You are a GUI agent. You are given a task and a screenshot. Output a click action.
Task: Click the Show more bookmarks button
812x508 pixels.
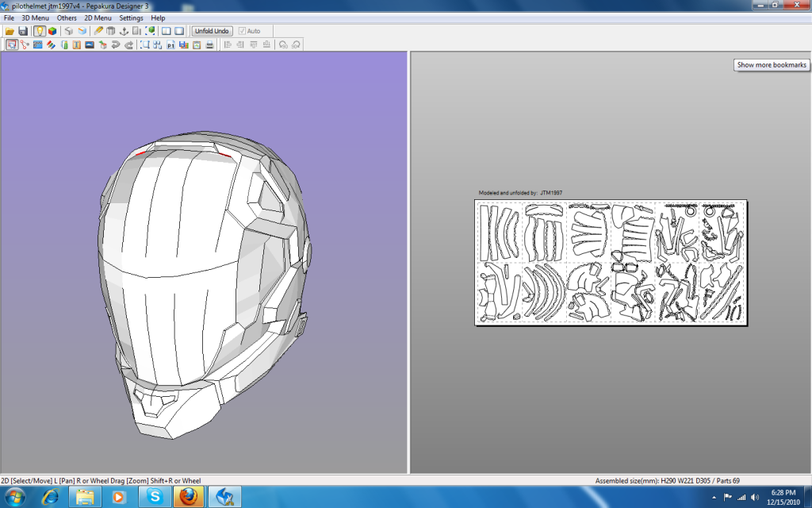771,65
